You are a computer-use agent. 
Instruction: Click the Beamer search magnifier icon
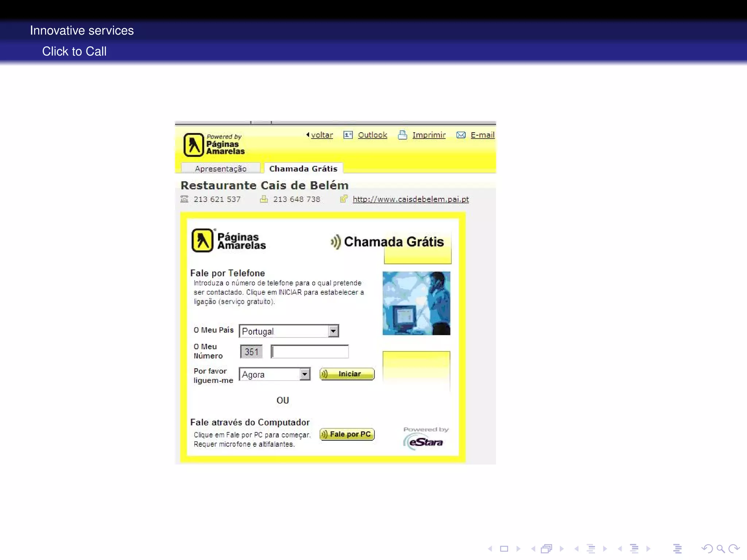[720, 549]
